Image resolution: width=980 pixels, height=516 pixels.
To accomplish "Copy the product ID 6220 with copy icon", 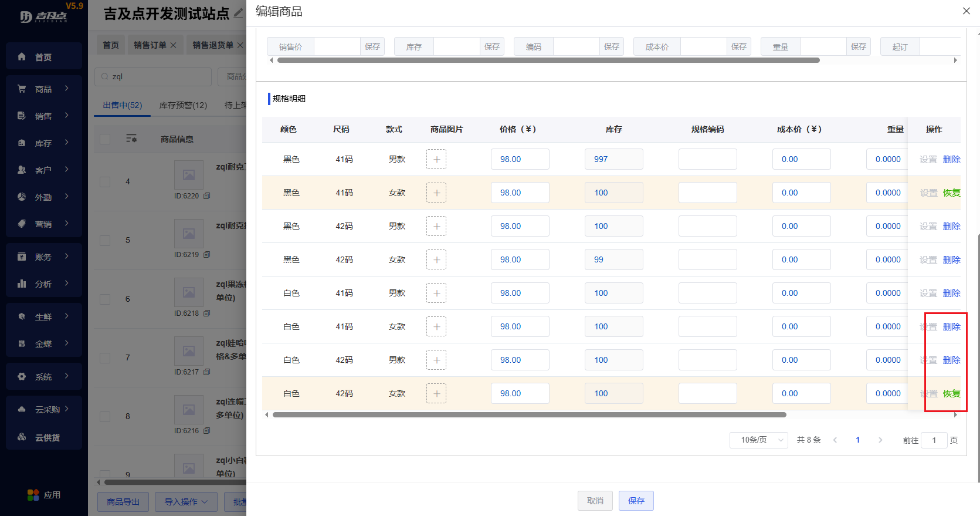I will click(x=207, y=196).
